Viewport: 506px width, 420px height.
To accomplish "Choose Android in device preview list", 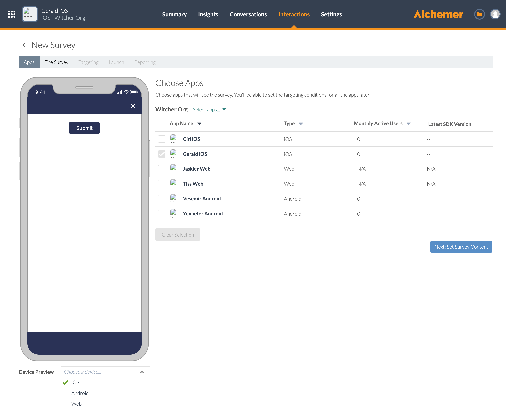I will pyautogui.click(x=80, y=393).
